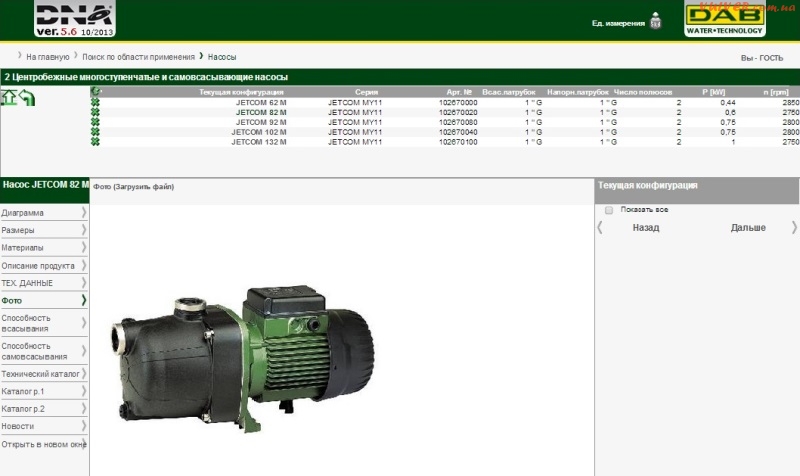This screenshot has height=476, width=800.
Task: Click the pump product photo
Action: (x=242, y=359)
